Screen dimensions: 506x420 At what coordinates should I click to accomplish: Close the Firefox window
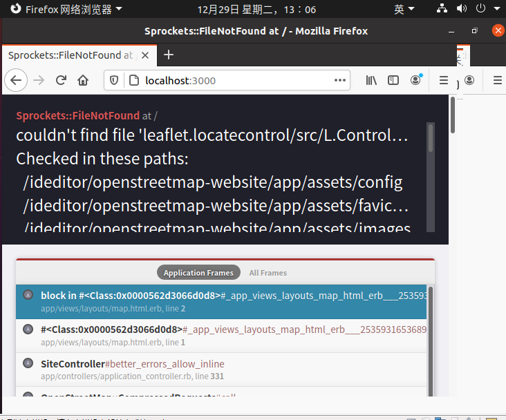click(x=498, y=30)
